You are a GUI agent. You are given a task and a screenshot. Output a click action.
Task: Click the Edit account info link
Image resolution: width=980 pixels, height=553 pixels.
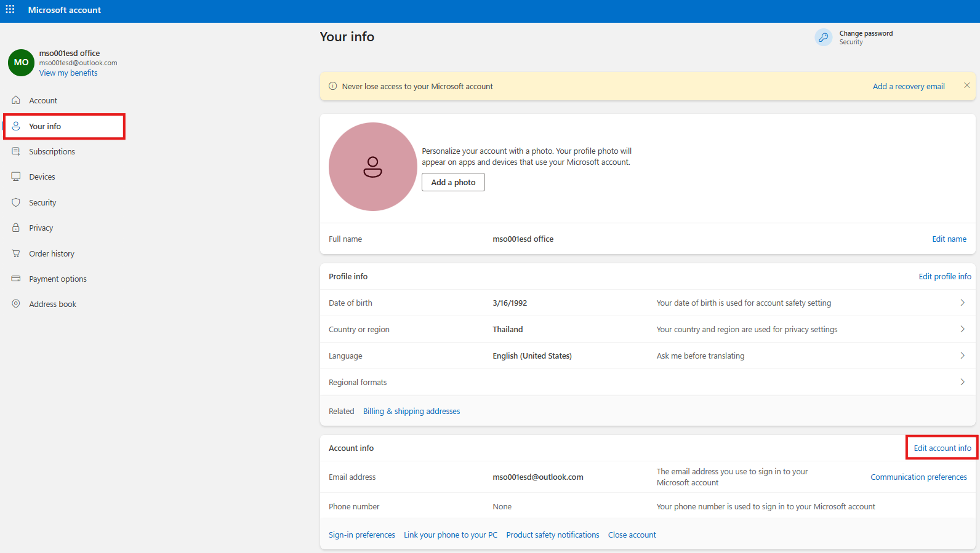pos(942,448)
